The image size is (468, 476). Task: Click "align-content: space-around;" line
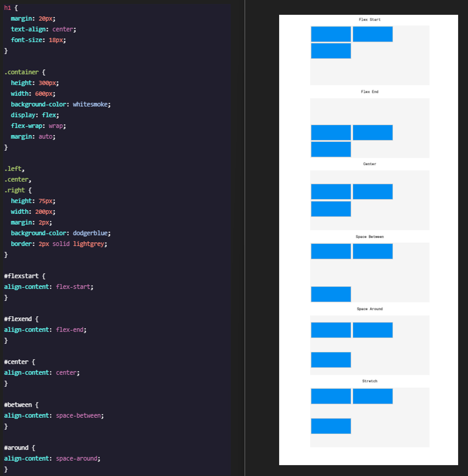[x=52, y=458]
